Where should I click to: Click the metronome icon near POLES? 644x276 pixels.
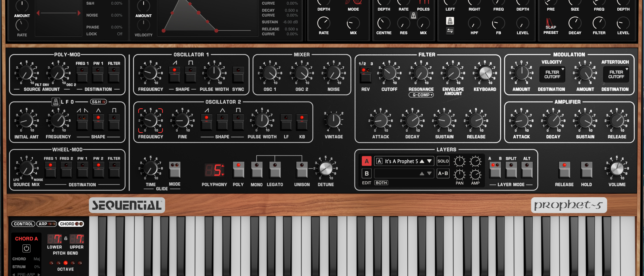(413, 15)
